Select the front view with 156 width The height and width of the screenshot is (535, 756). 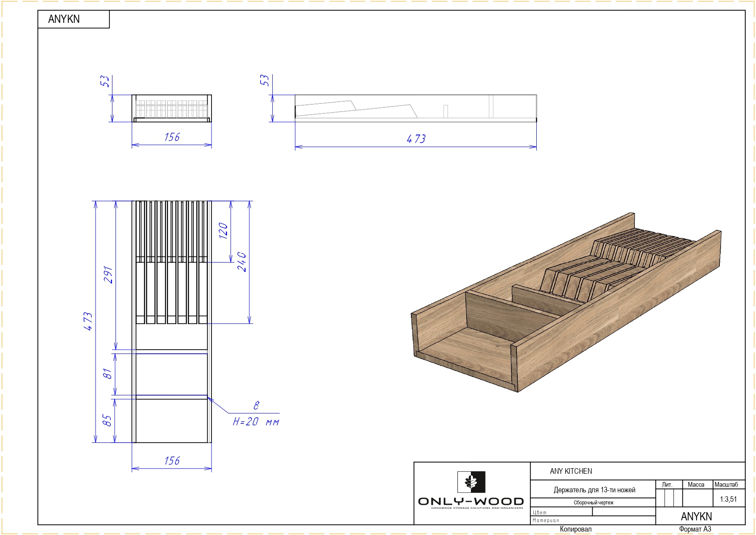(171, 108)
